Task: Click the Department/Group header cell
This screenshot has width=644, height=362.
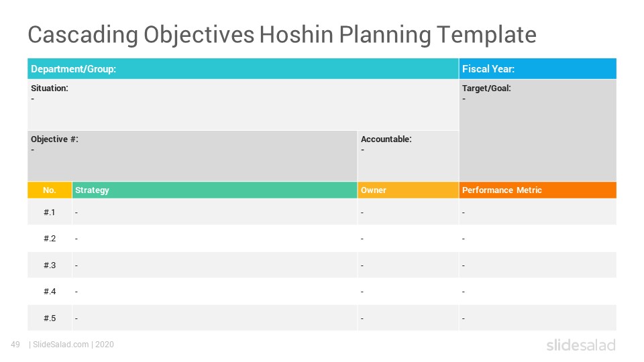Action: click(x=243, y=68)
